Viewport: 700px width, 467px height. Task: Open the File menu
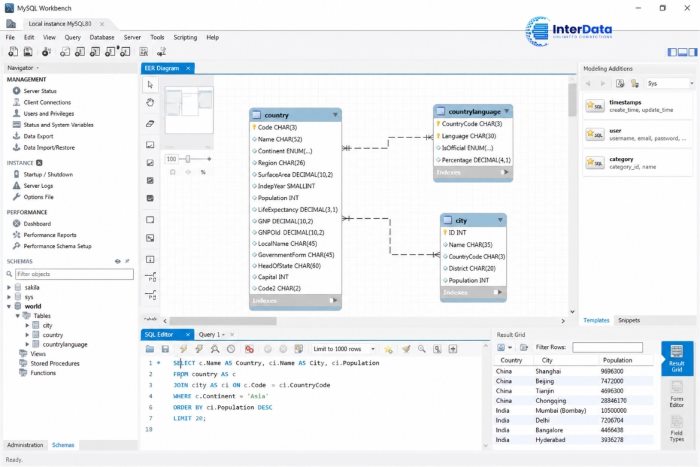point(10,38)
